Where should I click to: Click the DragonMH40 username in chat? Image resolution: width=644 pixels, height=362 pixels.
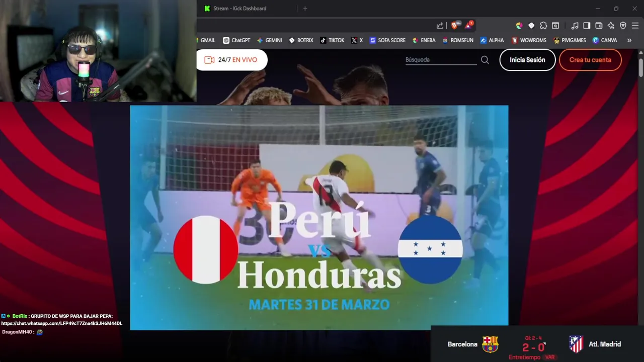(x=18, y=332)
